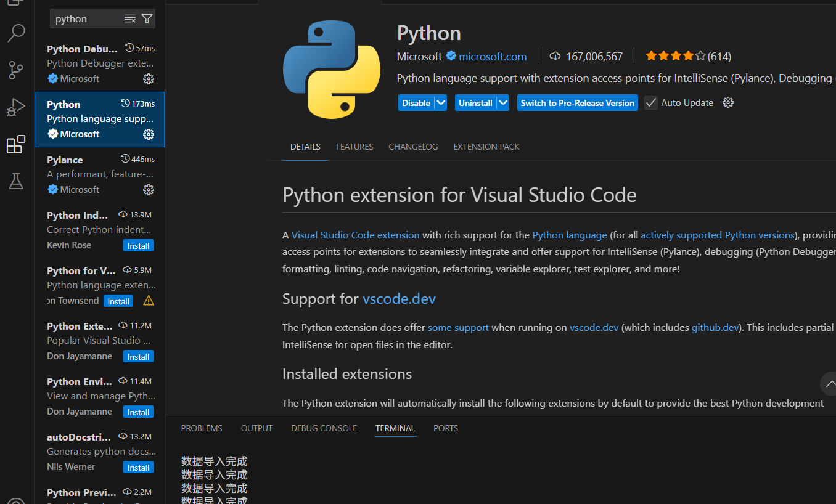Toggle the Auto Update checkbox
Image resolution: width=836 pixels, height=504 pixels.
tap(651, 103)
